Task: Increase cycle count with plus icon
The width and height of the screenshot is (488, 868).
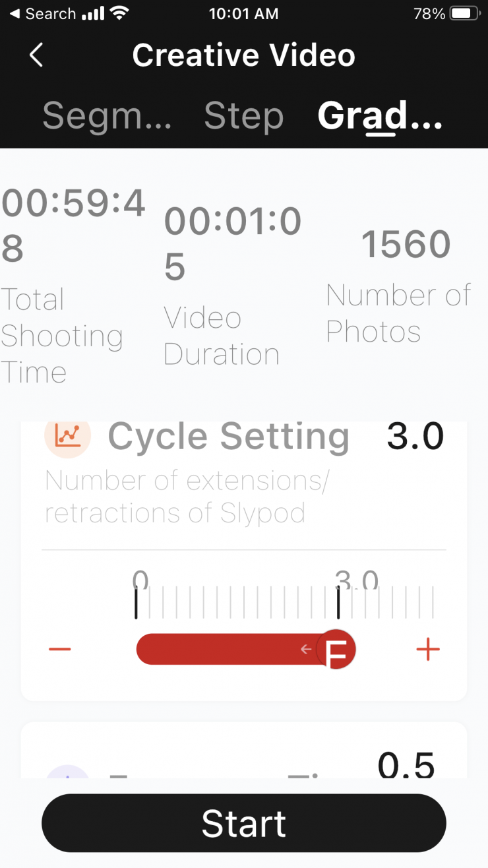Action: tap(428, 650)
